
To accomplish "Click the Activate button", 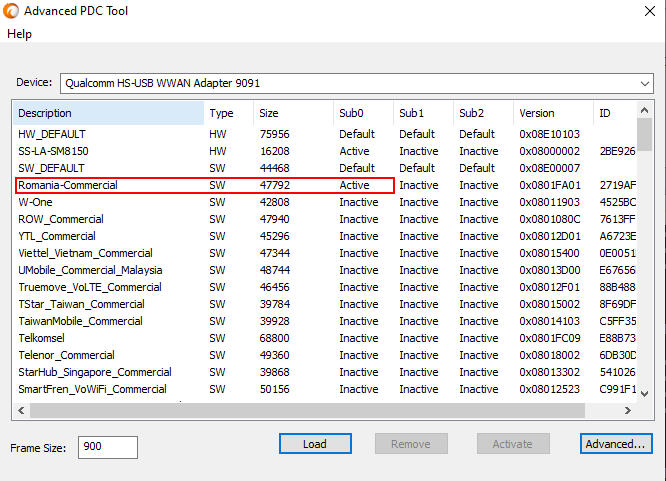I will pyautogui.click(x=513, y=444).
